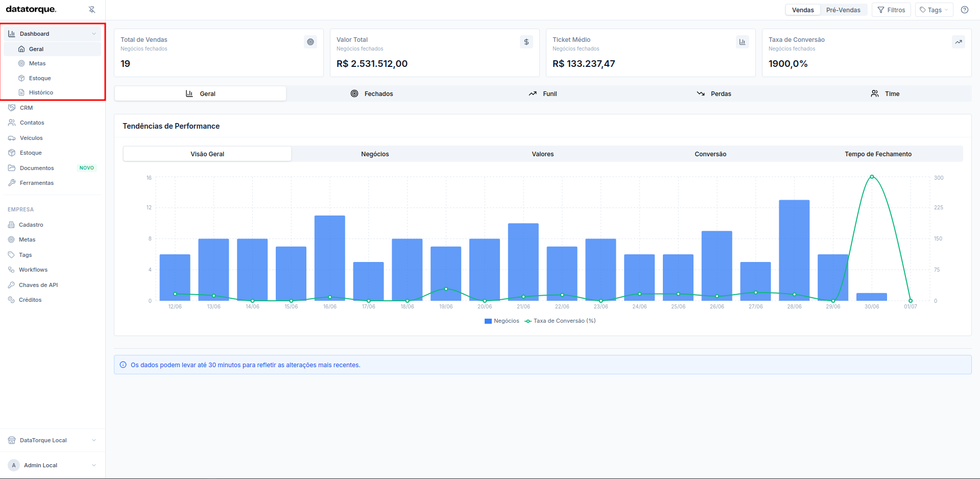Click the info icon in the data notice

(123, 365)
